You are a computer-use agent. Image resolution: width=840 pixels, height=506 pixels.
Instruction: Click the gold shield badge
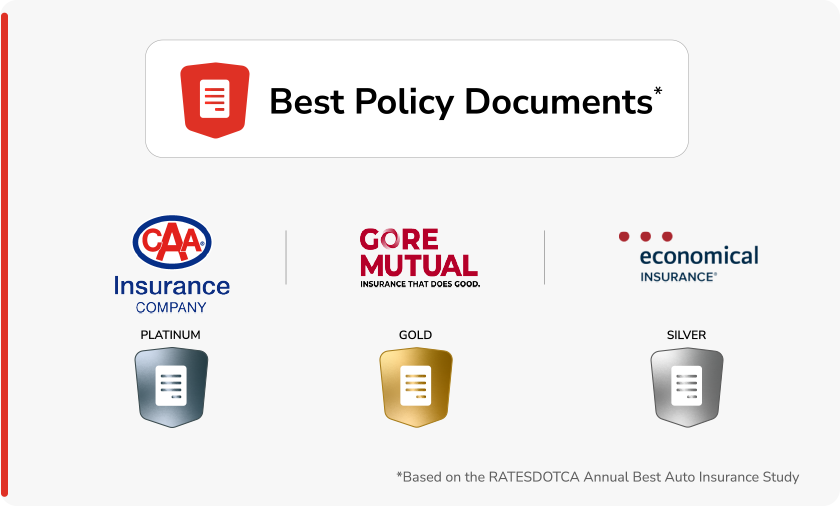point(416,387)
